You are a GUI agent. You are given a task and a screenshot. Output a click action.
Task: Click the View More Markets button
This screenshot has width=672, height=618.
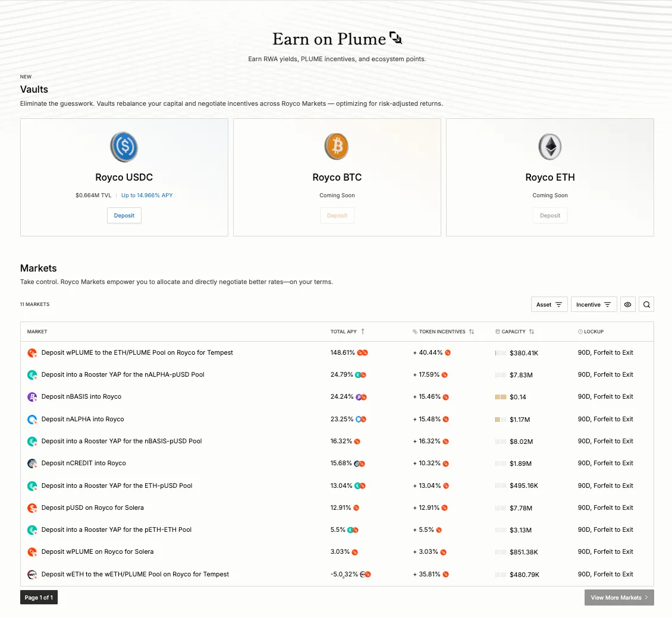[x=619, y=597]
